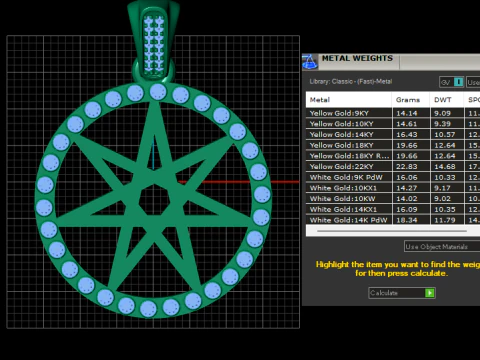This screenshot has height=360, width=480.
Task: Click the 14.68 DWT cell
Action: (447, 166)
